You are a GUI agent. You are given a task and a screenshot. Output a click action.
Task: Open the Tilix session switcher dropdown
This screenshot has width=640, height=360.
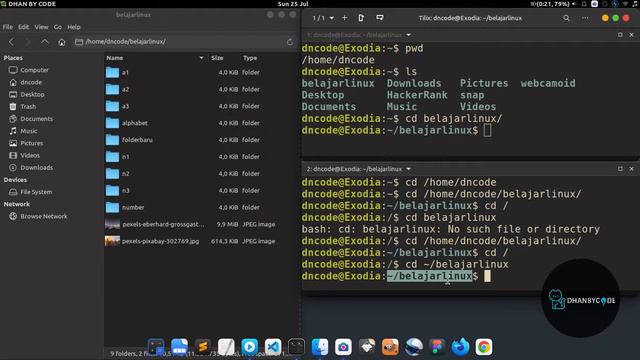coord(323,18)
